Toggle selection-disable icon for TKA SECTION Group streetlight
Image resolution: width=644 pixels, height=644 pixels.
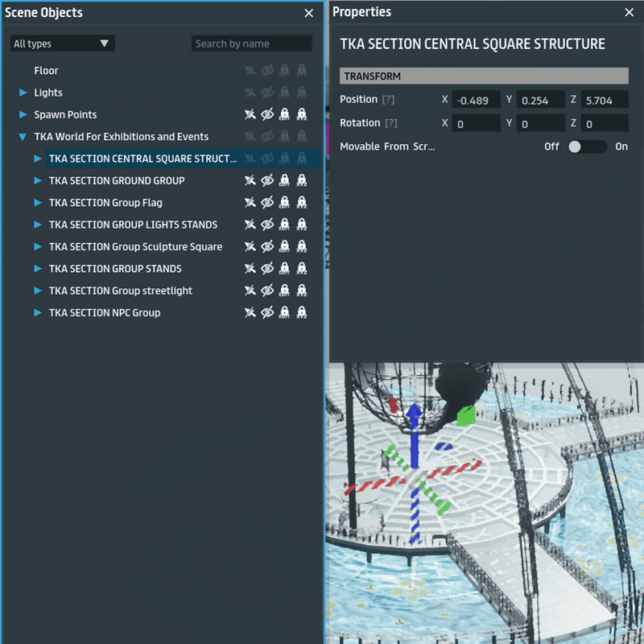tap(250, 291)
